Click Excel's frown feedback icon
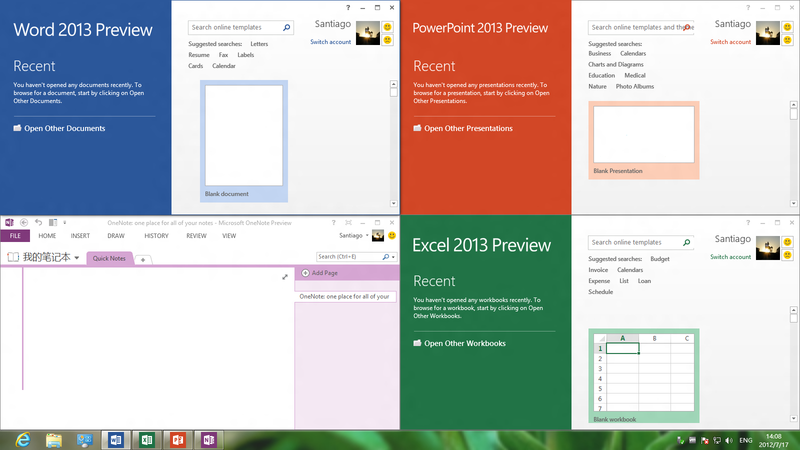The height and width of the screenshot is (450, 800). click(788, 255)
